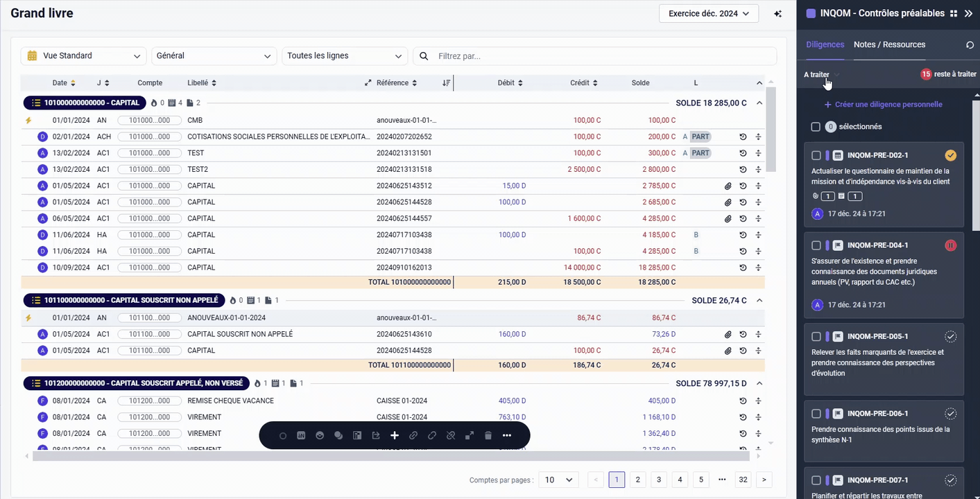Screen dimensions: 980x499
Task: Tick the INQOM-PRE-D05-1 diligence checkbox
Action: [x=816, y=337]
